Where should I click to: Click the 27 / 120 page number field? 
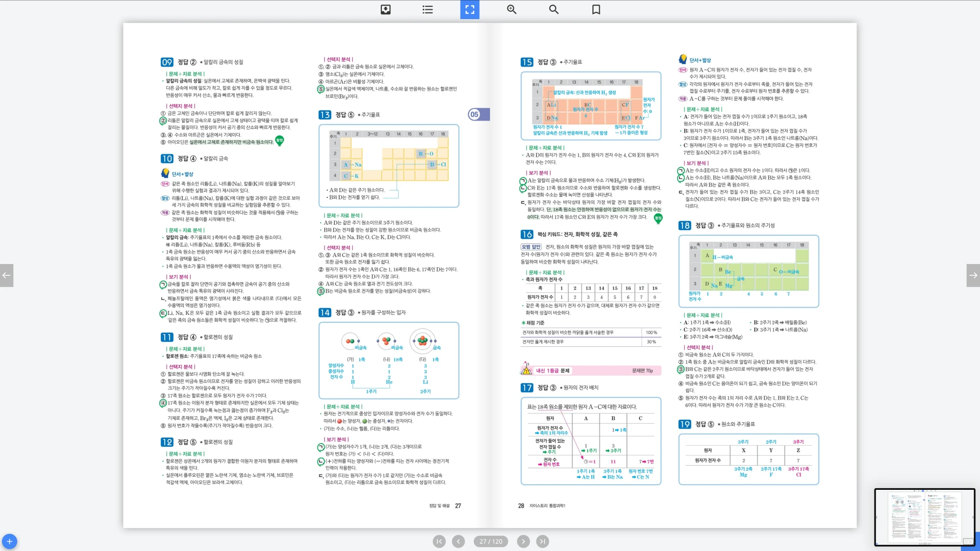pos(490,541)
